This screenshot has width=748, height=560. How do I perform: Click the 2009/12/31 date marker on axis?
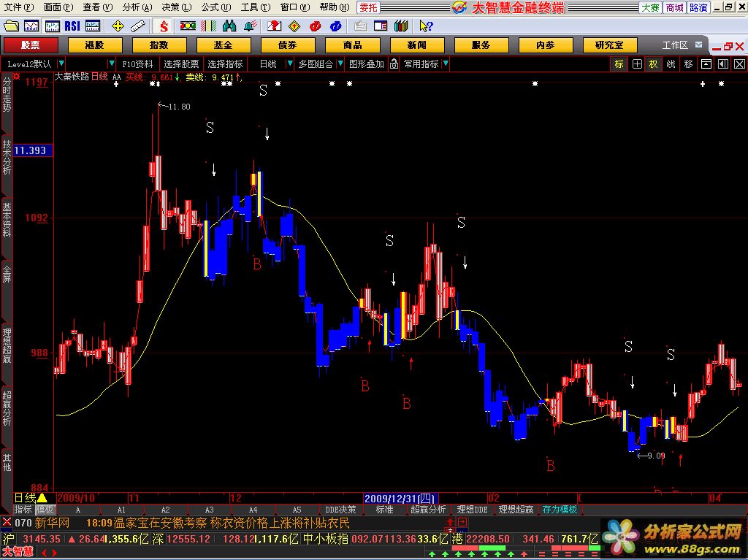coord(401,499)
